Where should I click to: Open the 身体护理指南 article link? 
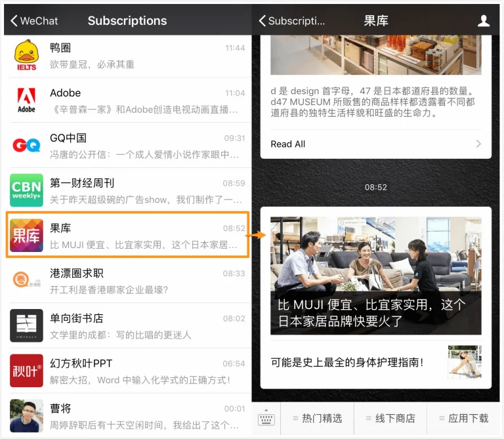click(x=348, y=362)
